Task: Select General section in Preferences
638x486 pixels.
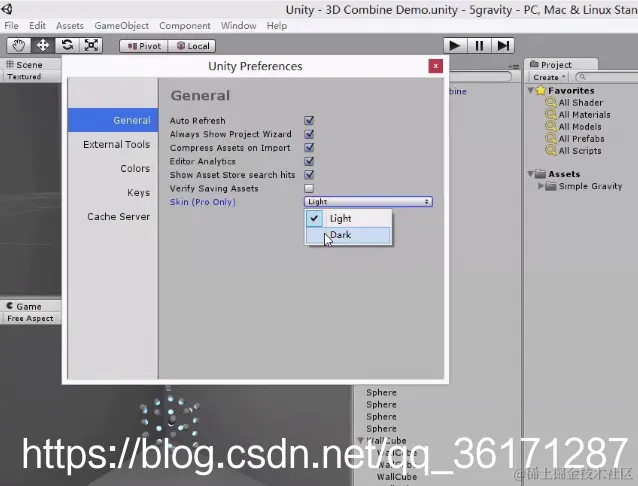Action: tap(113, 120)
